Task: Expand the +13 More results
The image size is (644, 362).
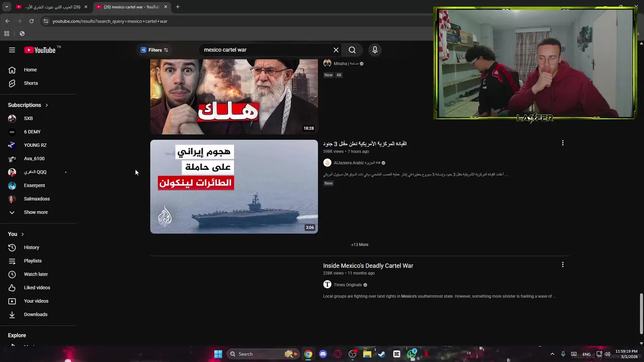Action: (360, 245)
